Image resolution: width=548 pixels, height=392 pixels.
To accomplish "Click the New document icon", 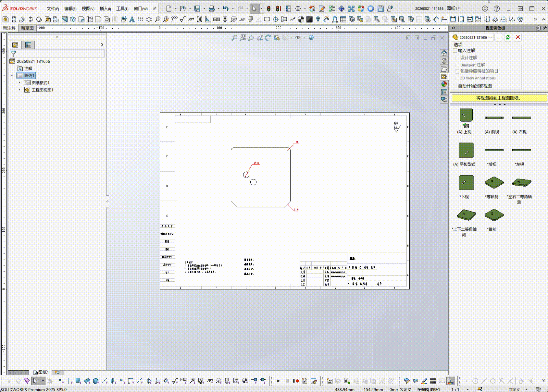I will (169, 9).
